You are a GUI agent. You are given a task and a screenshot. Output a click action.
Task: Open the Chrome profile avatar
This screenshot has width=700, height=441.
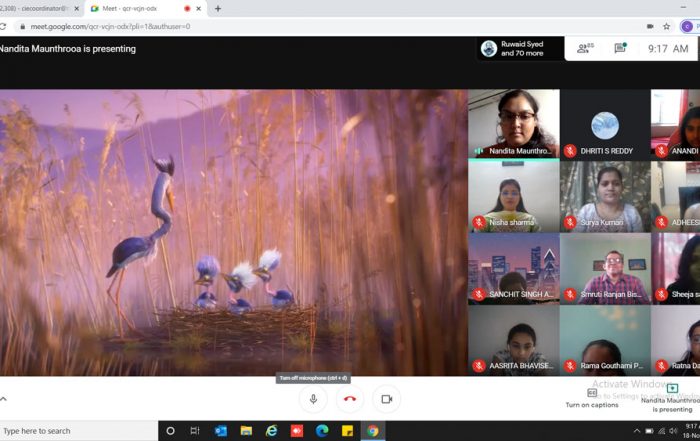(686, 26)
